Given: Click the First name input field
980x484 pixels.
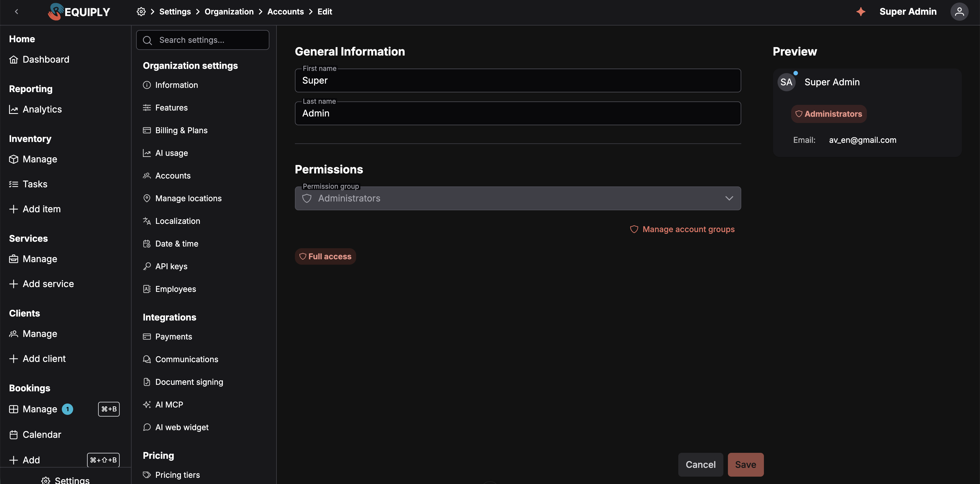Looking at the screenshot, I should (x=518, y=80).
